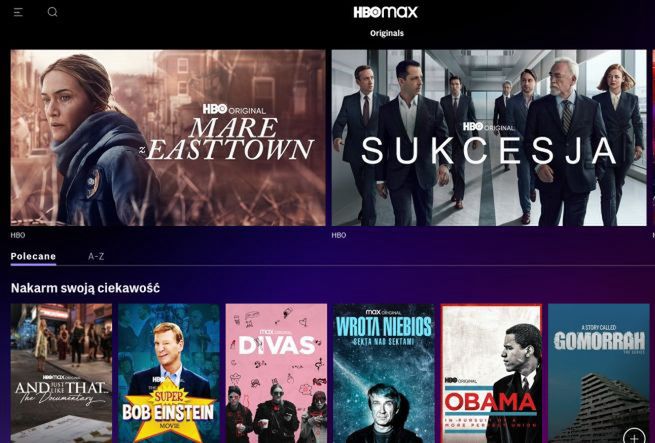Select the Obama documentary poster
This screenshot has width=655, height=443.
[491, 373]
